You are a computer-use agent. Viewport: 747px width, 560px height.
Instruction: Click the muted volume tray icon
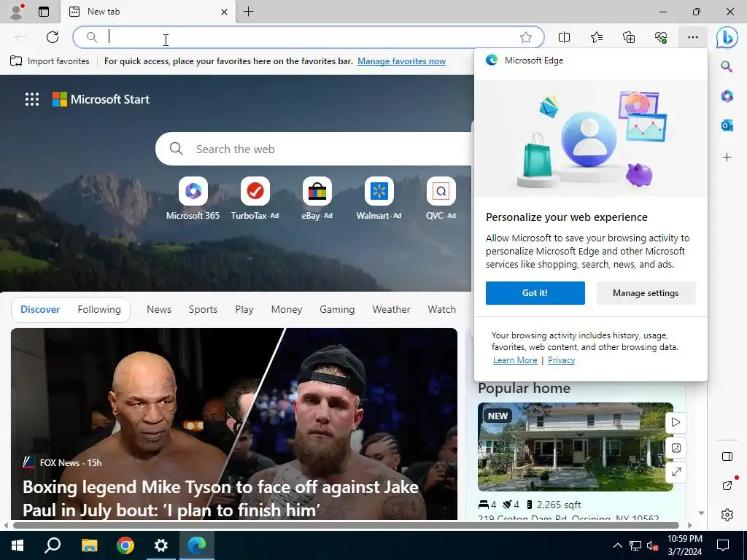(x=652, y=545)
